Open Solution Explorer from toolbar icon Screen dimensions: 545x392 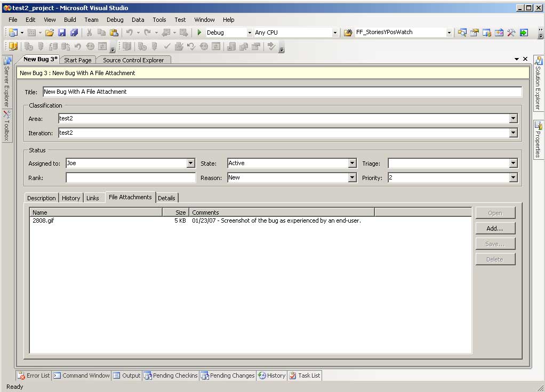pos(462,32)
